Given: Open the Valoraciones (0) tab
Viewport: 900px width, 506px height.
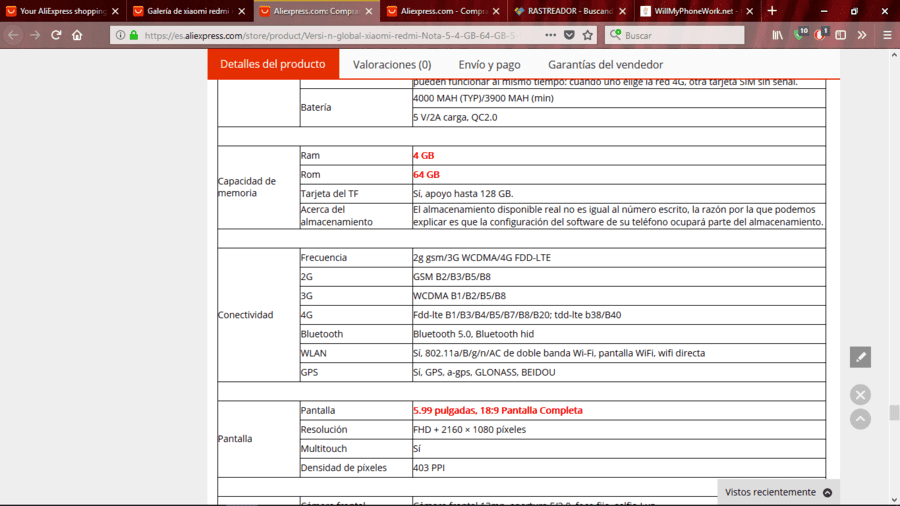Looking at the screenshot, I should pyautogui.click(x=392, y=64).
